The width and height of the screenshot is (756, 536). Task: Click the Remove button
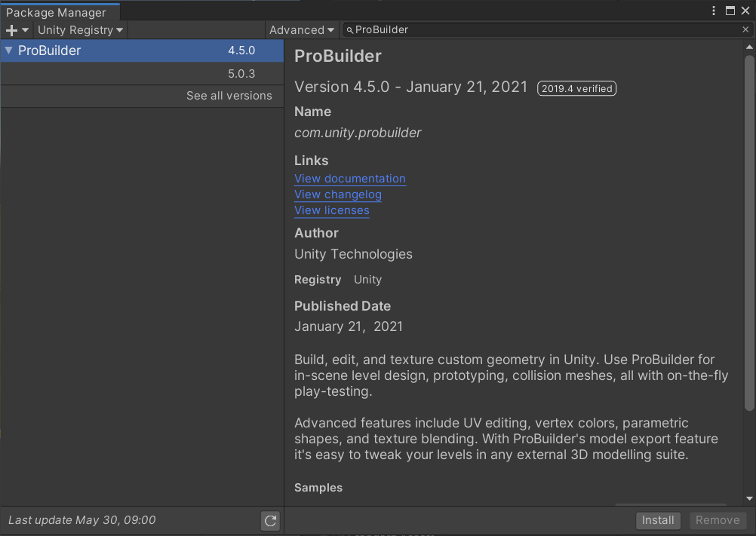click(718, 520)
